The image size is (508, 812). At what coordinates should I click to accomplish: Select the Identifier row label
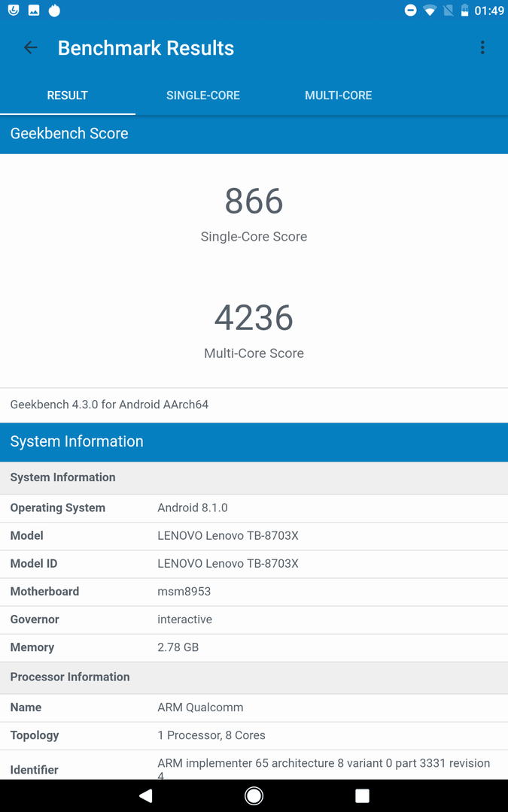(34, 770)
